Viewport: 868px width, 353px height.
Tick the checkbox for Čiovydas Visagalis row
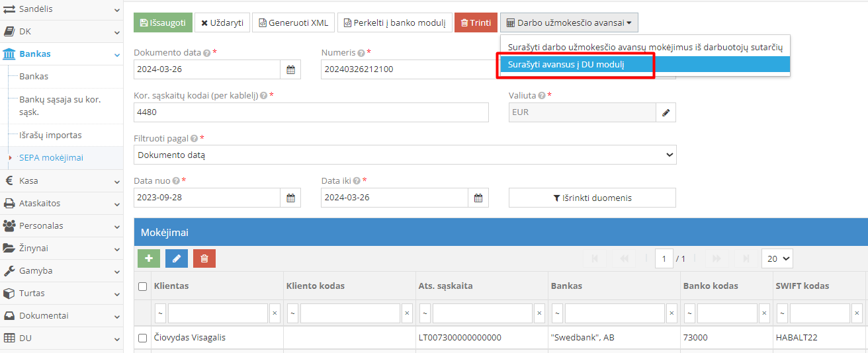pyautogui.click(x=142, y=338)
